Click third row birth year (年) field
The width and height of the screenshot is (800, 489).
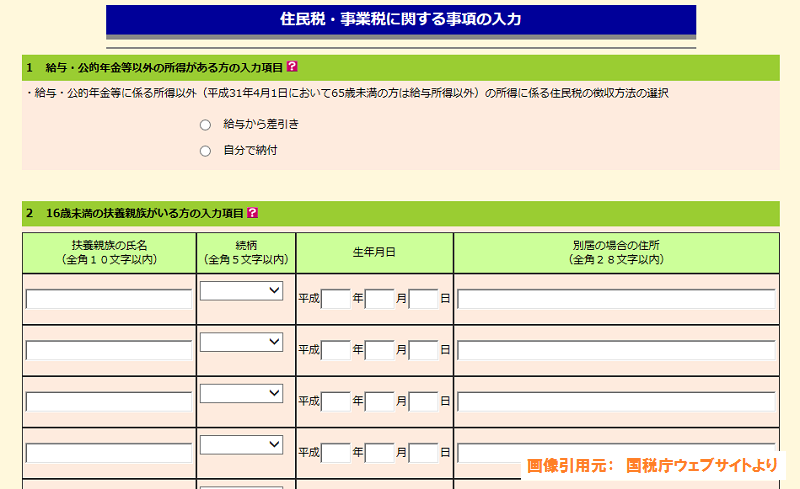[336, 402]
